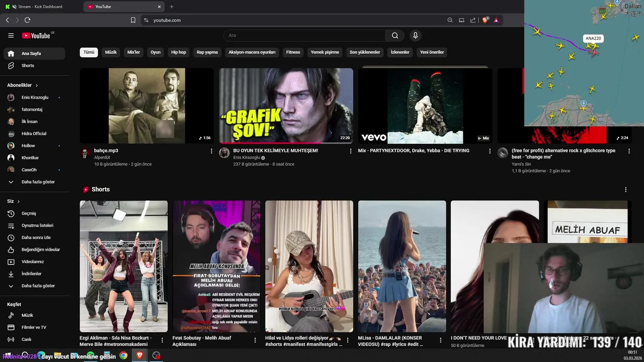Click the zoom-out magnifier in address bar

tap(450, 20)
